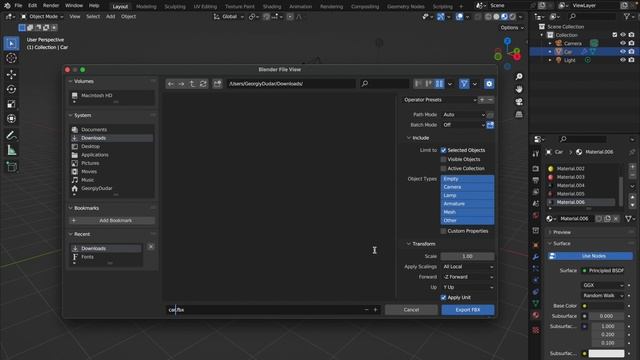
Task: Select Mesh in Object Types list
Action: pyautogui.click(x=467, y=212)
